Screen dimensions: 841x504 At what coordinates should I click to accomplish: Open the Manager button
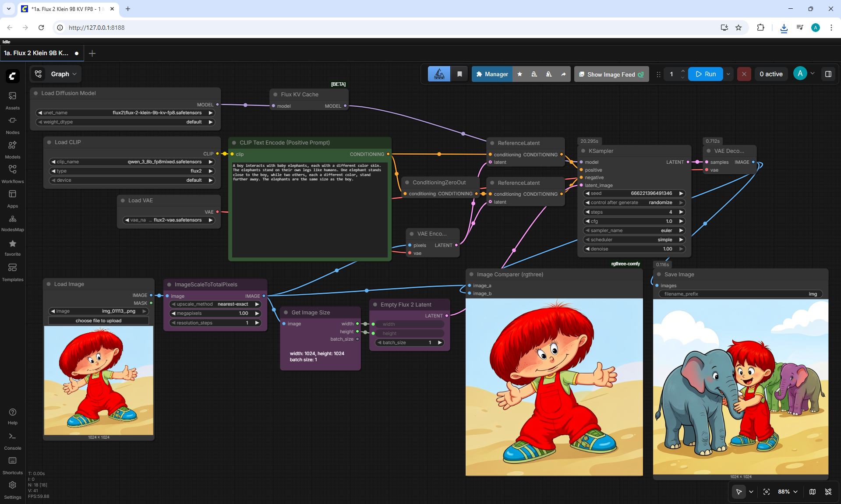(x=492, y=74)
